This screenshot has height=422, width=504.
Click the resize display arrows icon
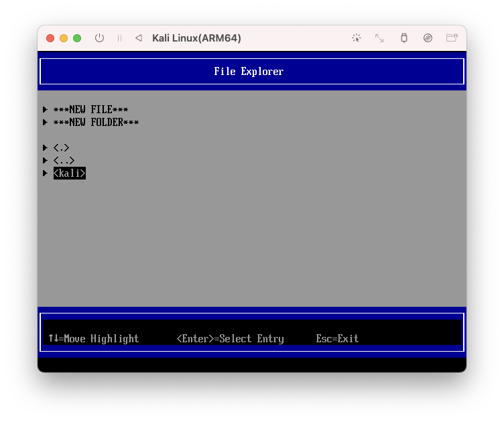(x=379, y=38)
